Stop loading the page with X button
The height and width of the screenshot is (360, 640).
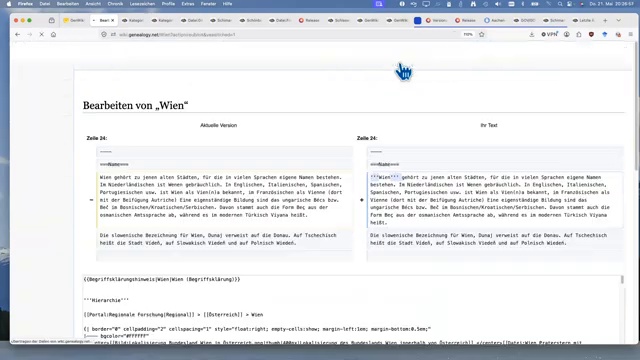[x=42, y=35]
